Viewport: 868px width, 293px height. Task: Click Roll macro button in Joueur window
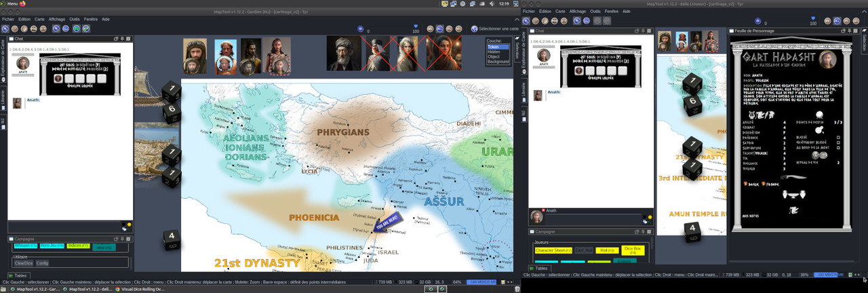coord(607,250)
